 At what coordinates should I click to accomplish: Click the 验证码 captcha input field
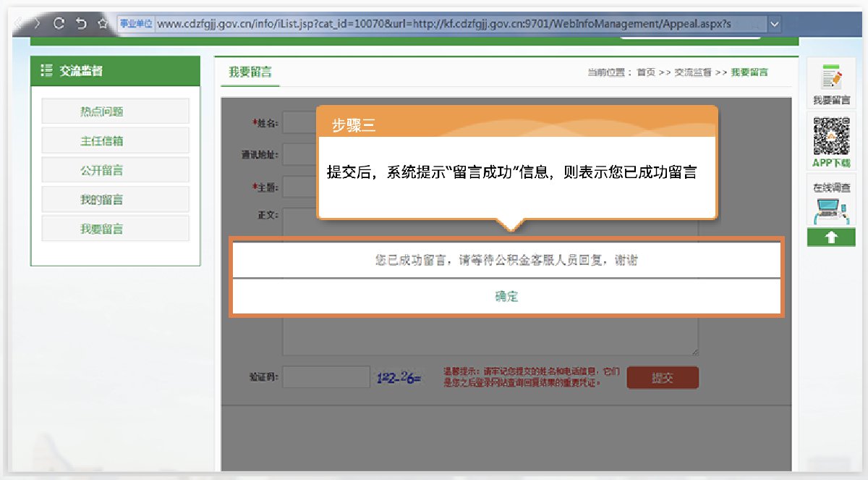click(x=326, y=377)
